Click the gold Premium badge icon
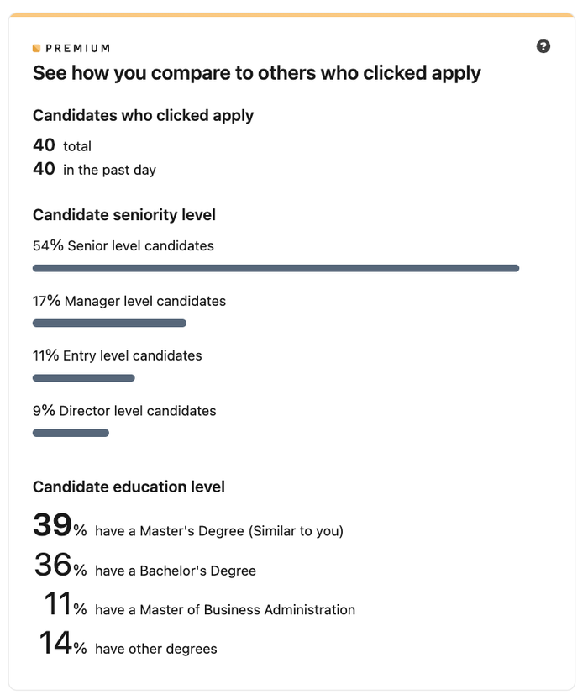This screenshot has width=588, height=700. coord(37,48)
